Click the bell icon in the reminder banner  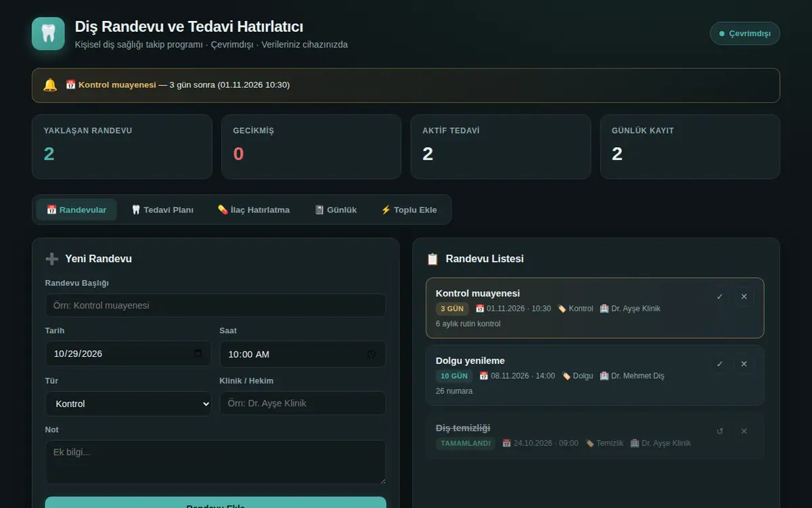tap(50, 85)
